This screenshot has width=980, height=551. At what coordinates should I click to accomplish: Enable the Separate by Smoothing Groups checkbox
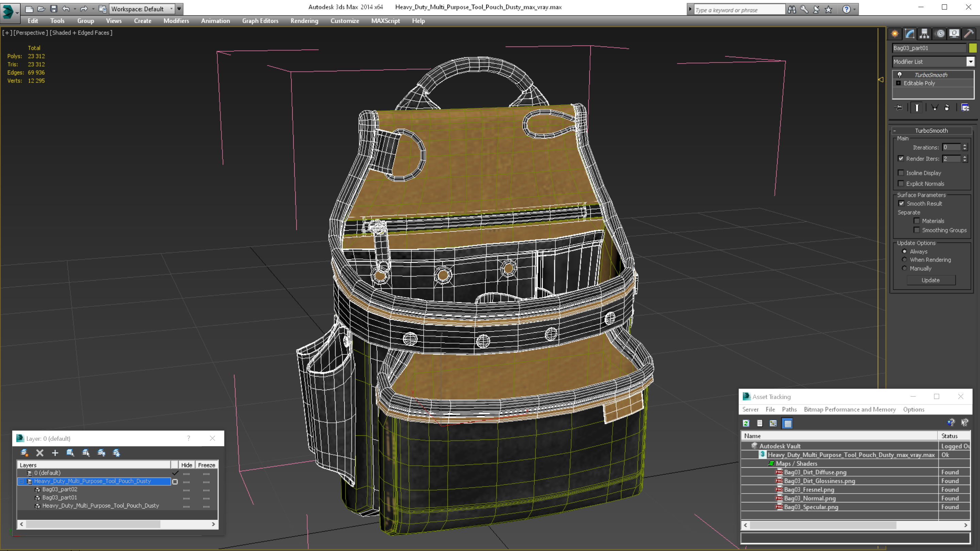917,230
